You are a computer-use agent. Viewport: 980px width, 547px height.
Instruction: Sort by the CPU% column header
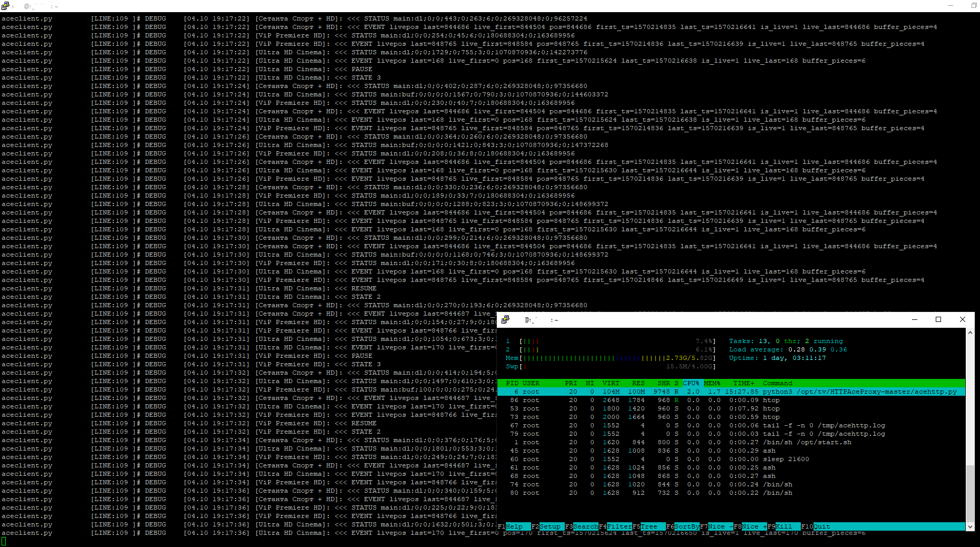click(x=691, y=383)
